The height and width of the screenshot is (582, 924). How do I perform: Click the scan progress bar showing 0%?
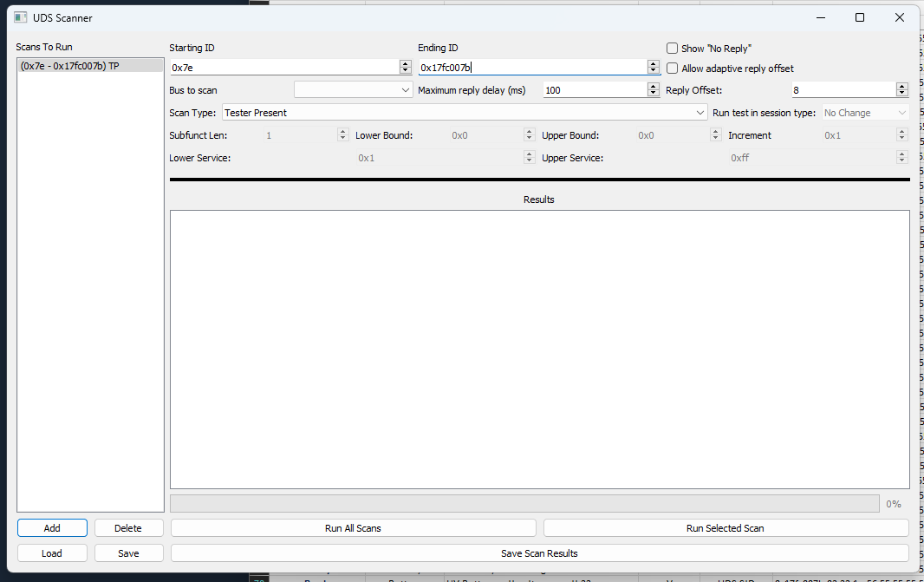[525, 503]
